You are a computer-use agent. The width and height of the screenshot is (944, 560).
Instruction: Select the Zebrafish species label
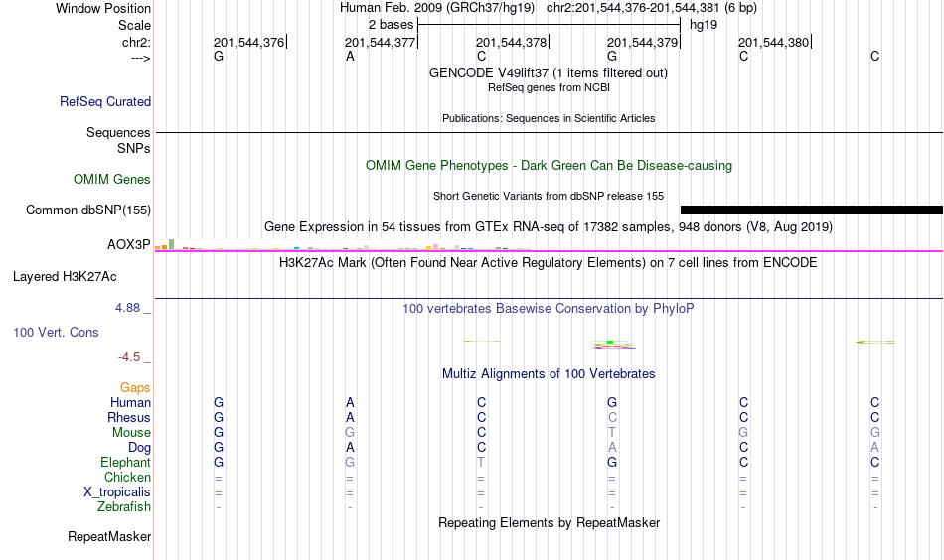coord(124,506)
